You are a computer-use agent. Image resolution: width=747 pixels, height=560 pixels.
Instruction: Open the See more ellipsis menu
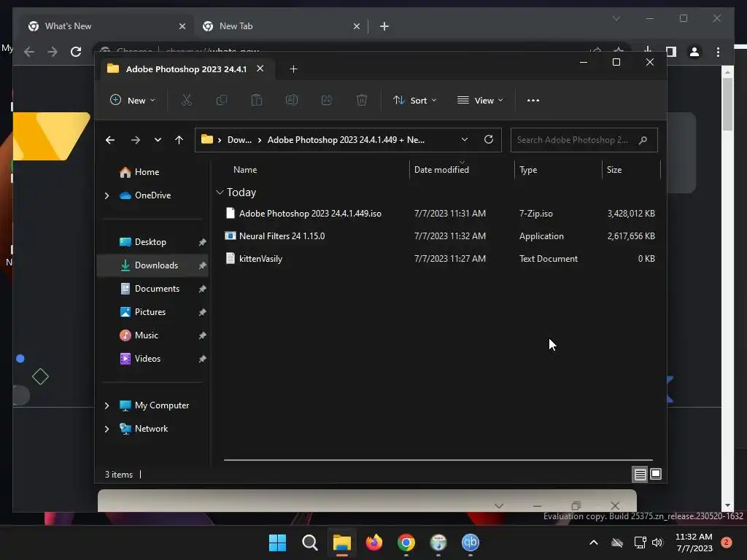[533, 100]
